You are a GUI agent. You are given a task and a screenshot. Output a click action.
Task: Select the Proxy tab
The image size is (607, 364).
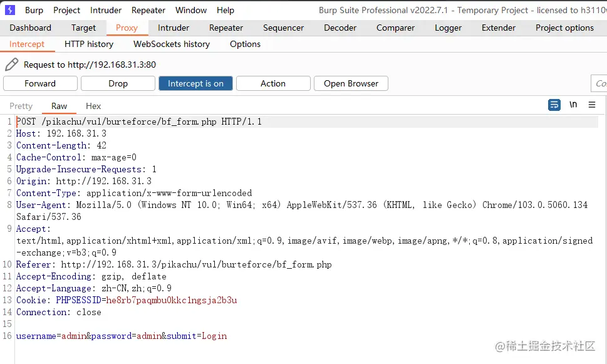(127, 28)
